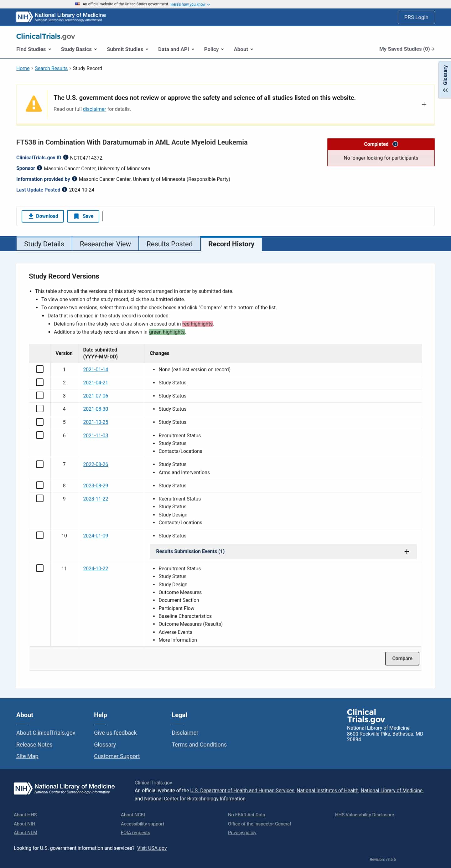Go to Home in the breadcrumb
Viewport: 451px width, 868px height.
click(x=23, y=69)
